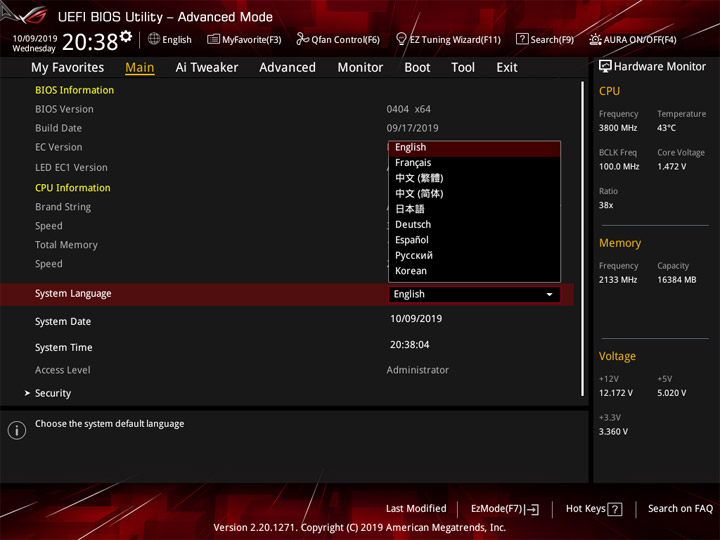Click the MyFavorite list icon
The height and width of the screenshot is (540, 720).
pyautogui.click(x=213, y=39)
